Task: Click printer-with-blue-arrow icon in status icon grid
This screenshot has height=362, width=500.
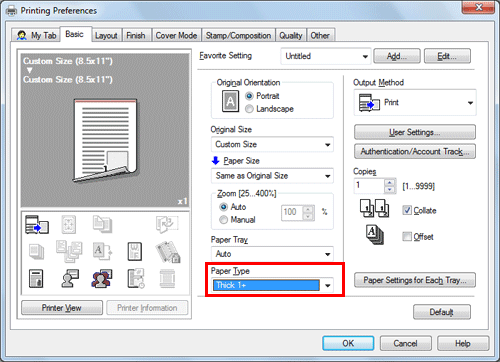Action: point(37,224)
